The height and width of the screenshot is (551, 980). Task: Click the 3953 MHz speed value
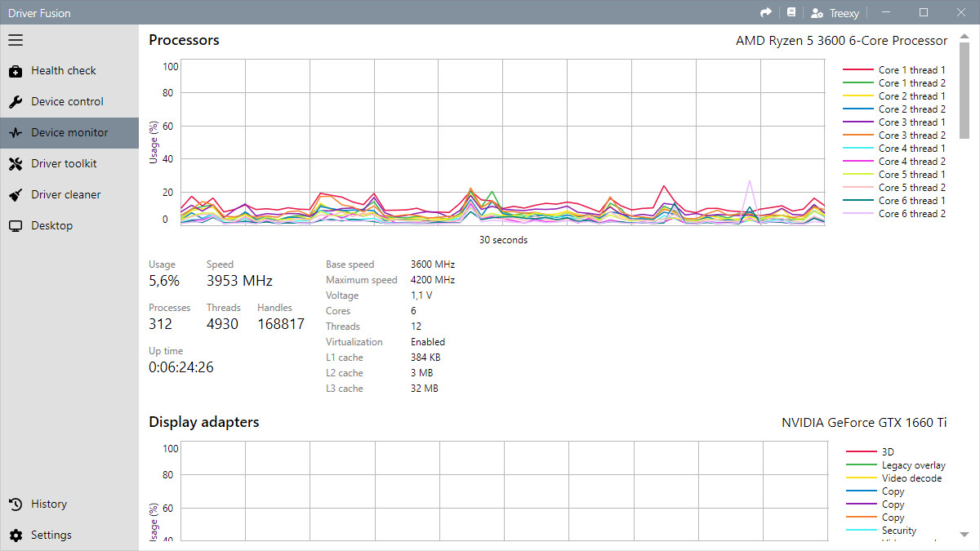coord(239,281)
